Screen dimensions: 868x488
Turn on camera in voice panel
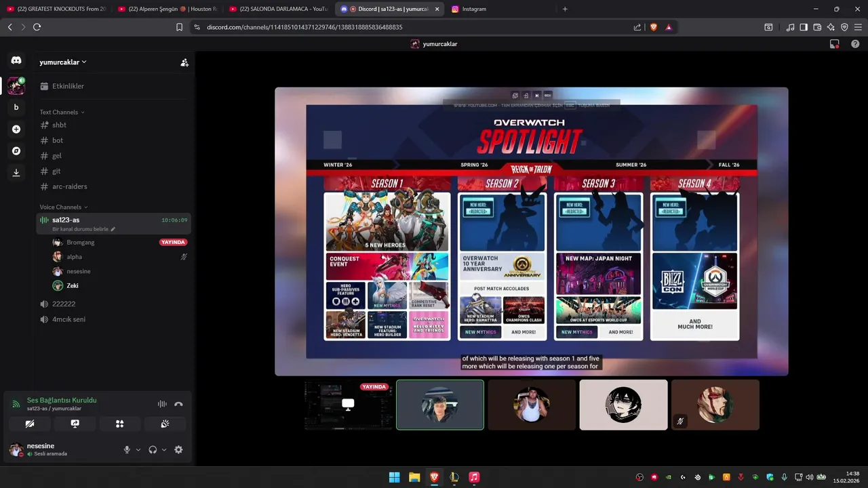(30, 424)
